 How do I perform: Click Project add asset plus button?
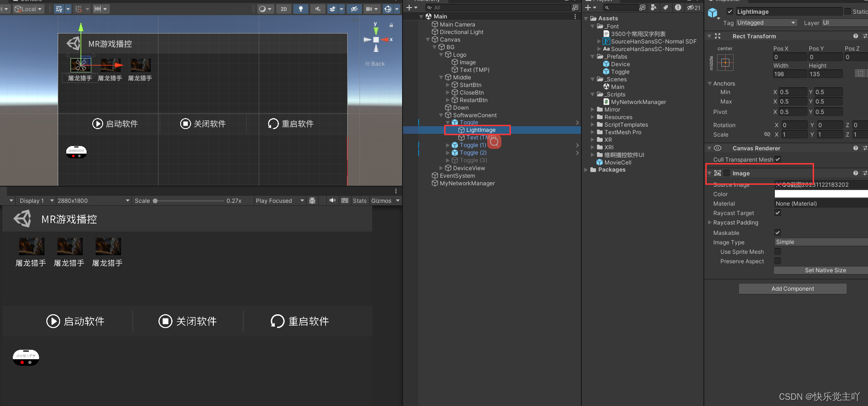pyautogui.click(x=588, y=8)
